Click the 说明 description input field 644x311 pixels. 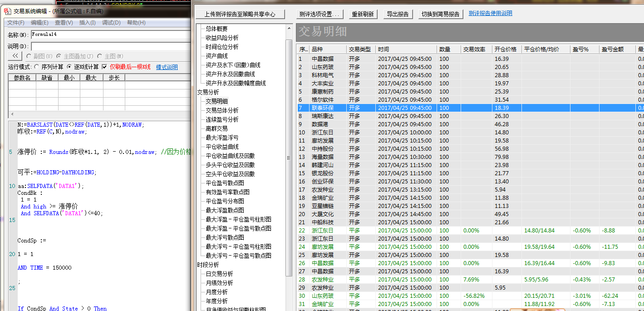110,46
